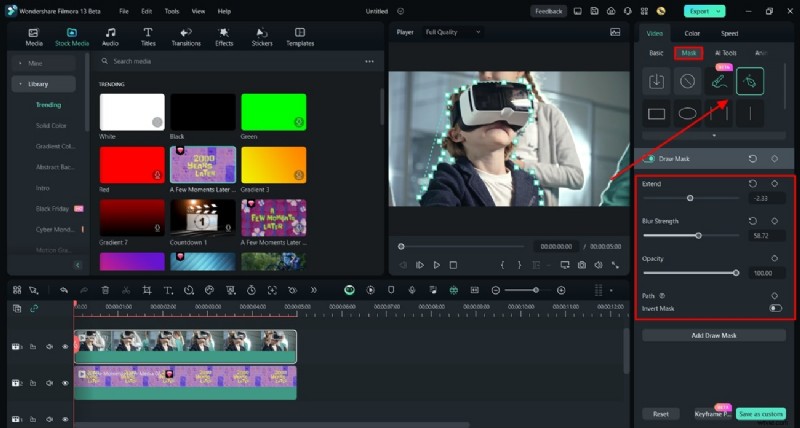Select the draw mask pen tool

coord(750,81)
